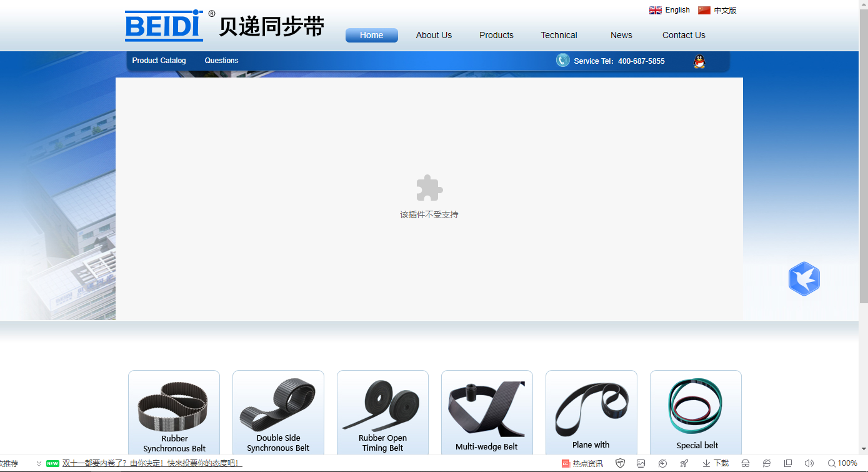Image resolution: width=868 pixels, height=472 pixels.
Task: Click the split window icon
Action: tap(788, 463)
